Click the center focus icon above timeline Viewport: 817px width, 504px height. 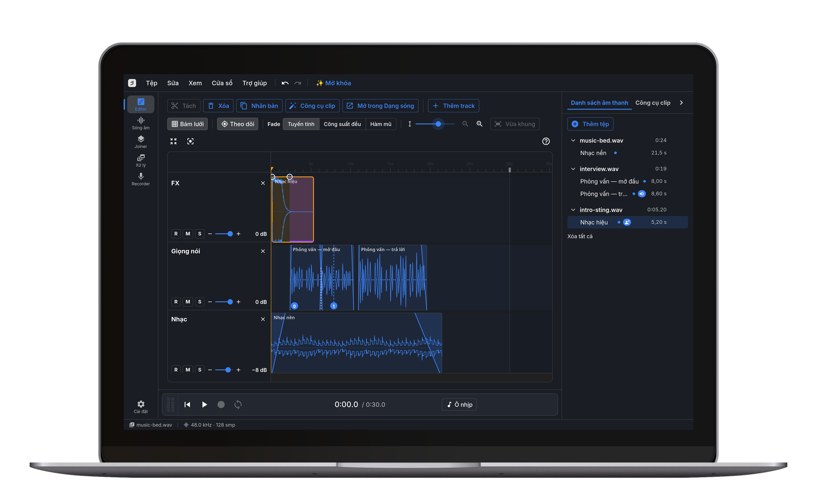click(x=190, y=141)
